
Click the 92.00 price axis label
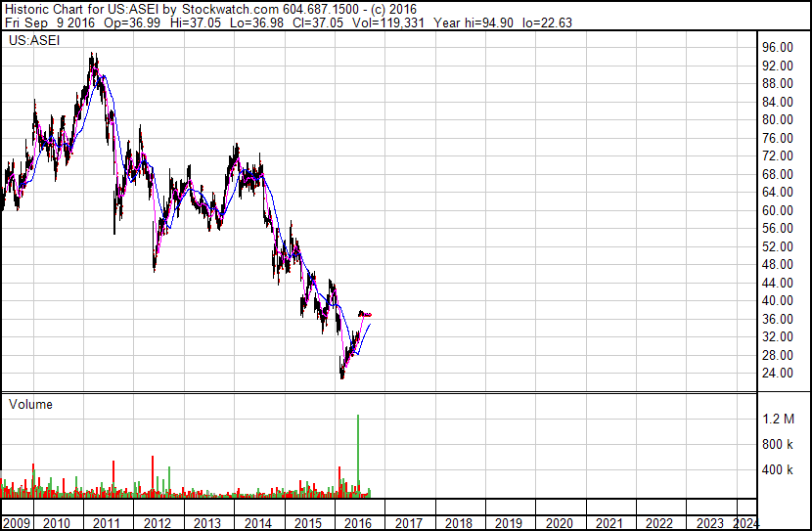coord(778,66)
